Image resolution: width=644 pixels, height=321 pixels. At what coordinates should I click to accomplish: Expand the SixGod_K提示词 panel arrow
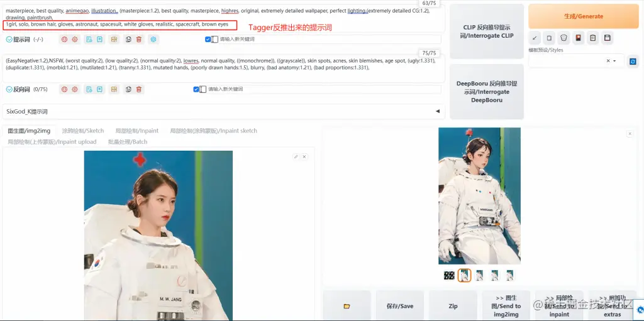point(438,111)
